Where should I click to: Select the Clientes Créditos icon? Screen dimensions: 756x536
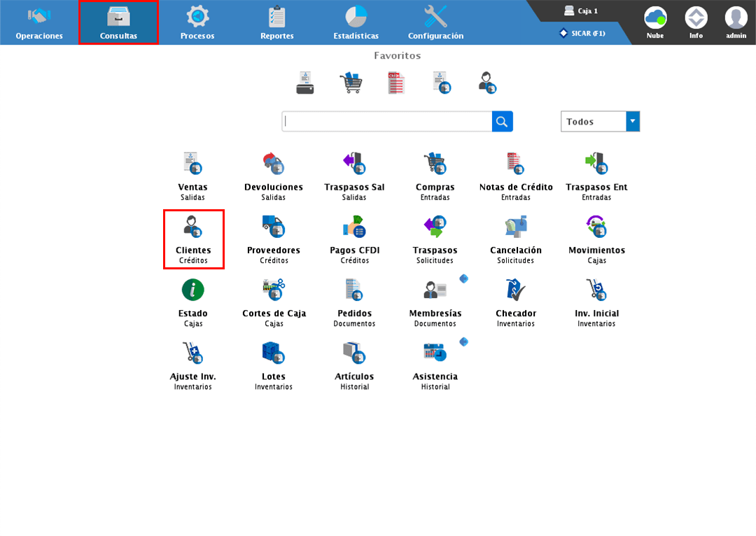tap(193, 227)
